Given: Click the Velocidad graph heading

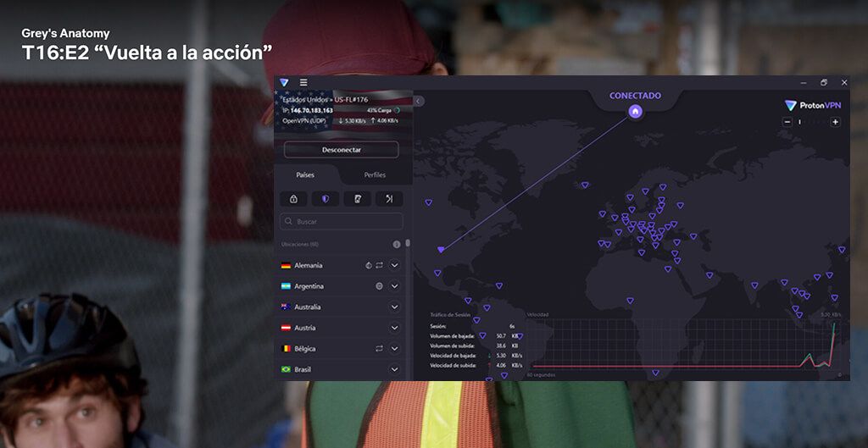Looking at the screenshot, I should click(x=537, y=315).
